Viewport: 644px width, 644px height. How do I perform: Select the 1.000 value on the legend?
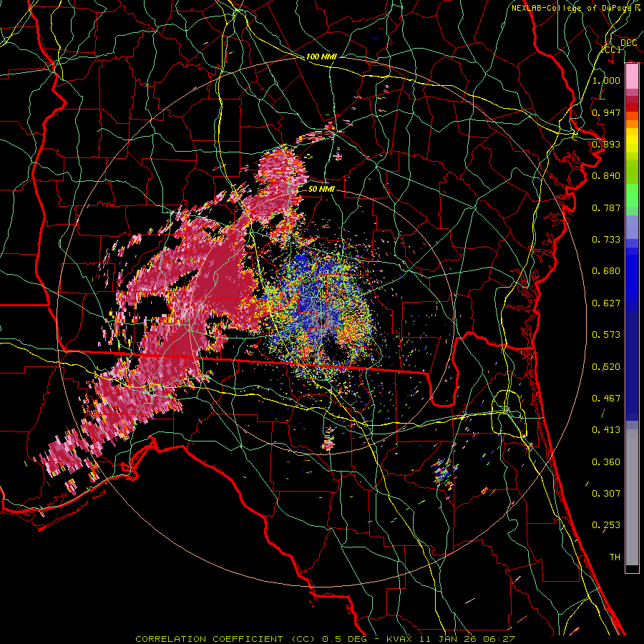pos(606,81)
